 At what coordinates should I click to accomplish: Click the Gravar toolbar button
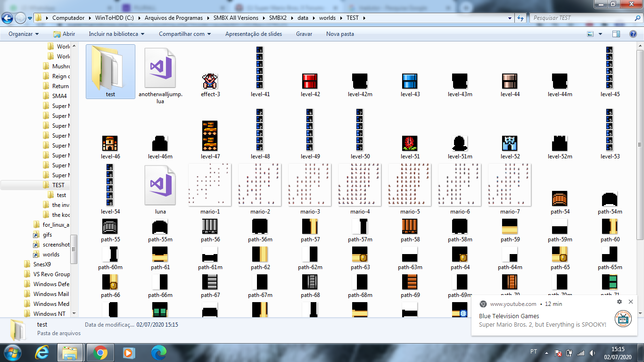coord(304,34)
